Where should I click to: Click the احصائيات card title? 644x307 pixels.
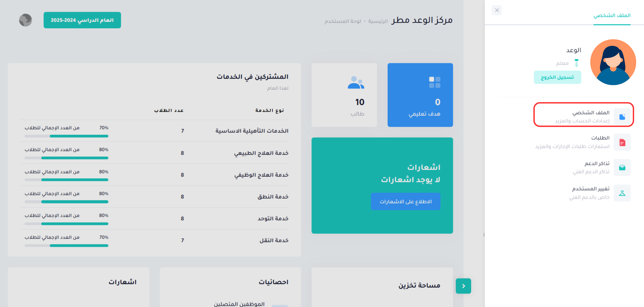[x=273, y=282]
